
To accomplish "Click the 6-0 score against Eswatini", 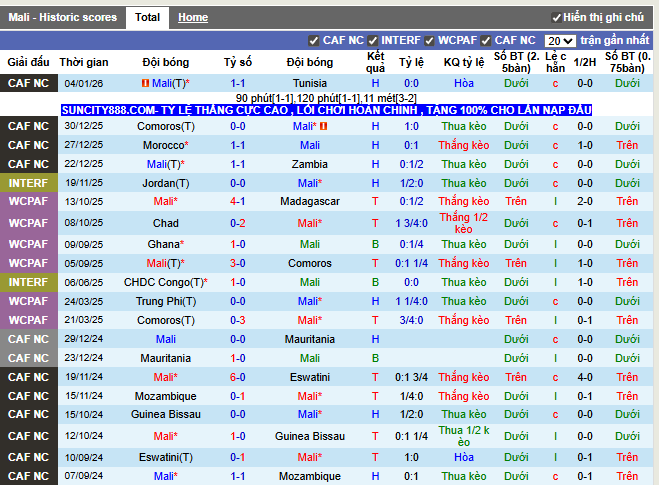I will pyautogui.click(x=238, y=377).
